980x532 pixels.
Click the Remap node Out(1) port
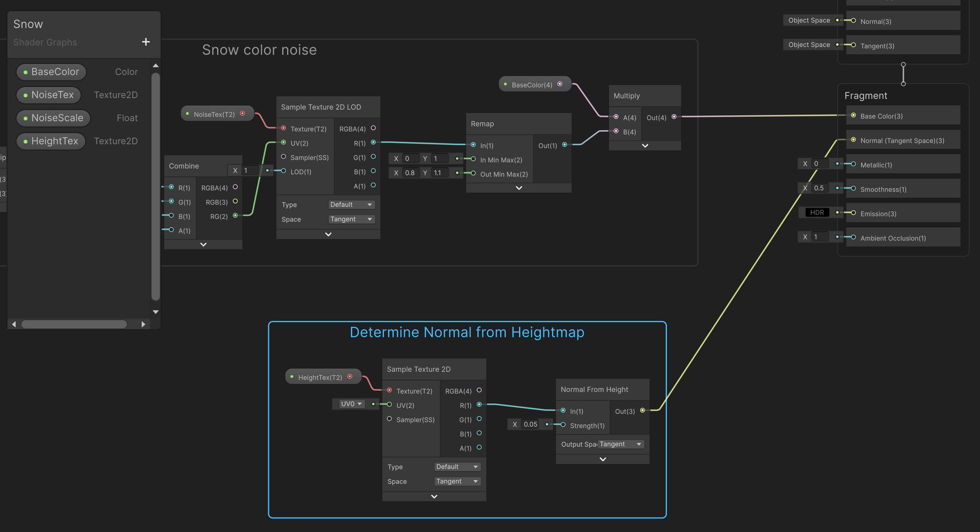564,145
